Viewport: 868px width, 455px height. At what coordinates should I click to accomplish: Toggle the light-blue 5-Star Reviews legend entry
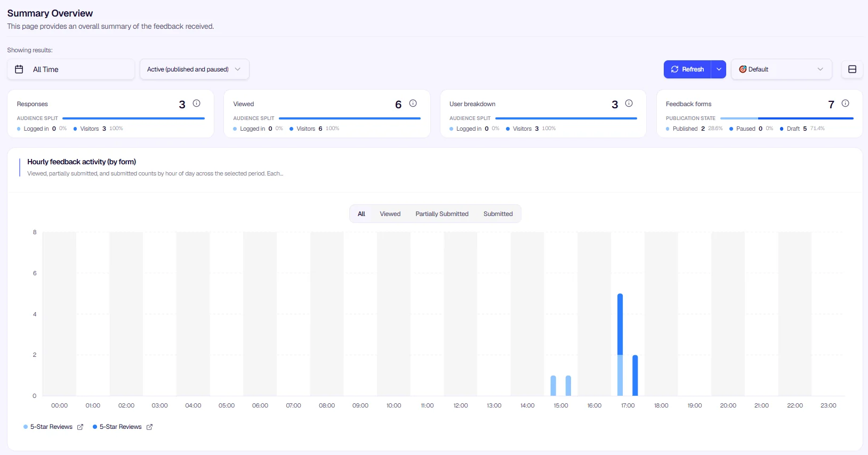tap(48, 427)
